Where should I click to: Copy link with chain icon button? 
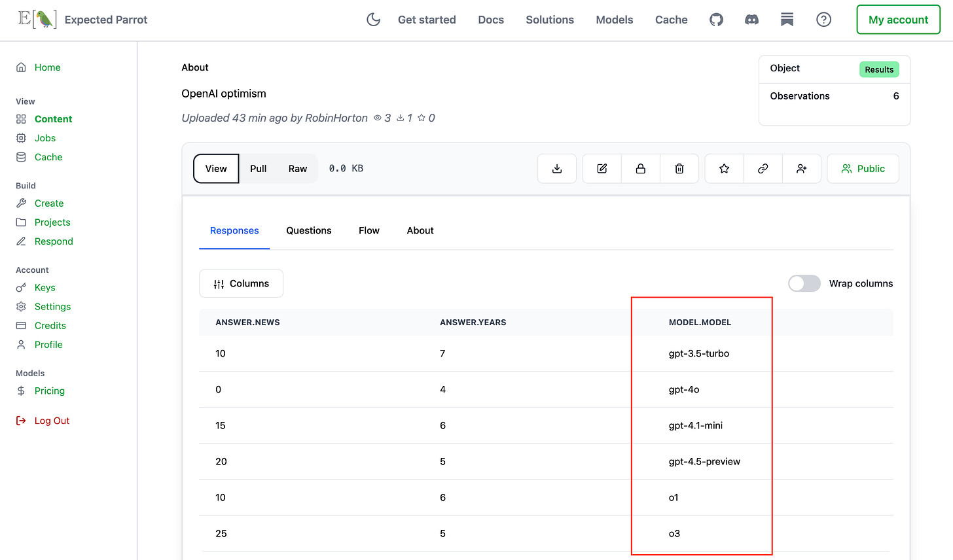tap(763, 169)
